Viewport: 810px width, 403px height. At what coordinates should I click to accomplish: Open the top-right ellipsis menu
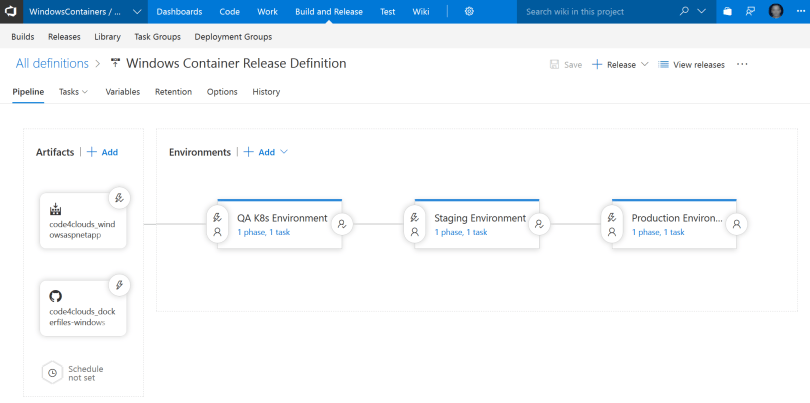point(801,11)
